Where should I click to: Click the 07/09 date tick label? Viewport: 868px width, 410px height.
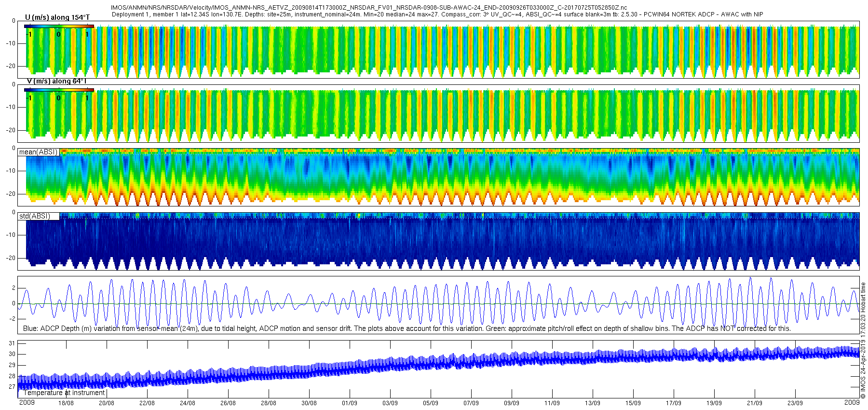pyautogui.click(x=471, y=403)
